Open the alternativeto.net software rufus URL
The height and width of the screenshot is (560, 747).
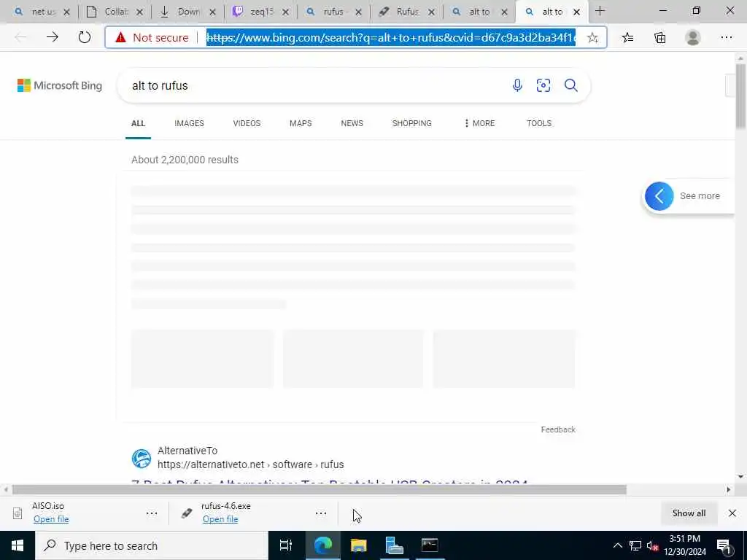(251, 464)
